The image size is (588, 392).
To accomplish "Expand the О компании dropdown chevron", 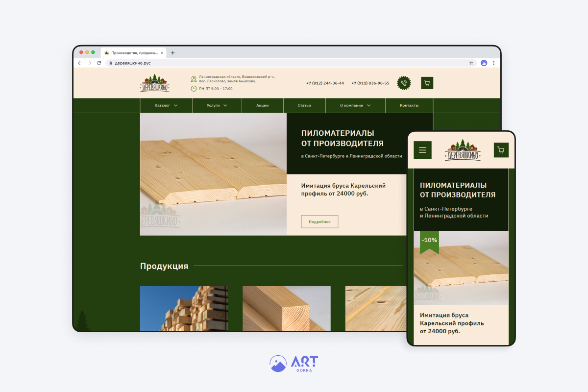I will 368,105.
